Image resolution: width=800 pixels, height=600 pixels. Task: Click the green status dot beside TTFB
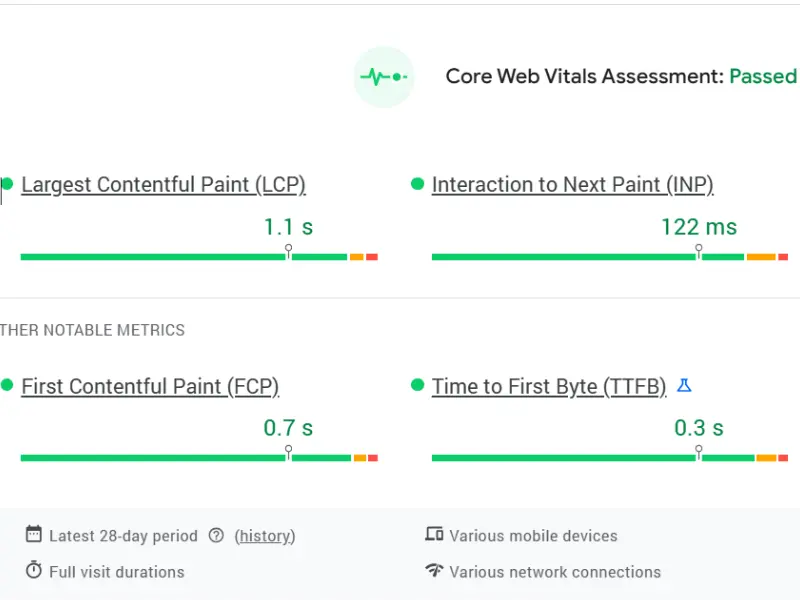(x=420, y=386)
